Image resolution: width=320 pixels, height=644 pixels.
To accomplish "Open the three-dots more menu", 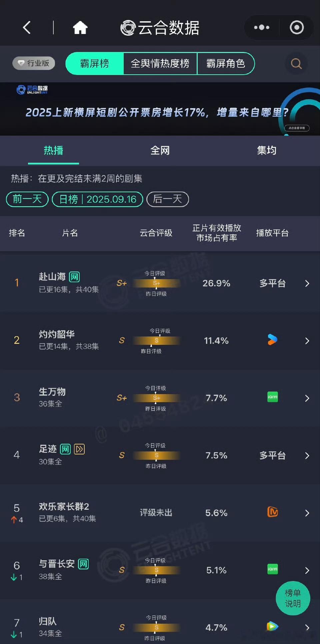I will [262, 27].
